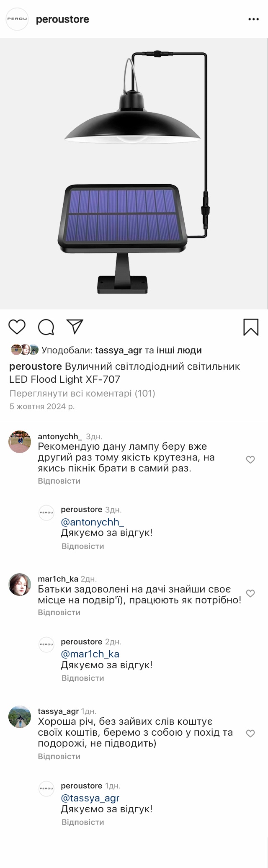268x868 pixels.
Task: Open Peroustore profile picture in header
Action: coord(17,19)
